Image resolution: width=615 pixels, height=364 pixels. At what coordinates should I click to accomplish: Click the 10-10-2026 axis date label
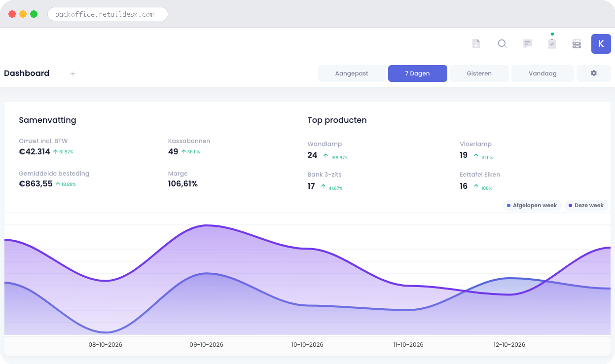[x=307, y=345]
